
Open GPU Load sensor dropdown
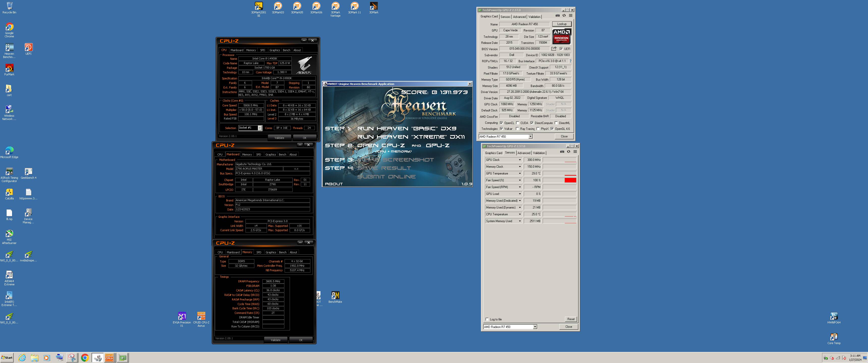[x=520, y=194]
